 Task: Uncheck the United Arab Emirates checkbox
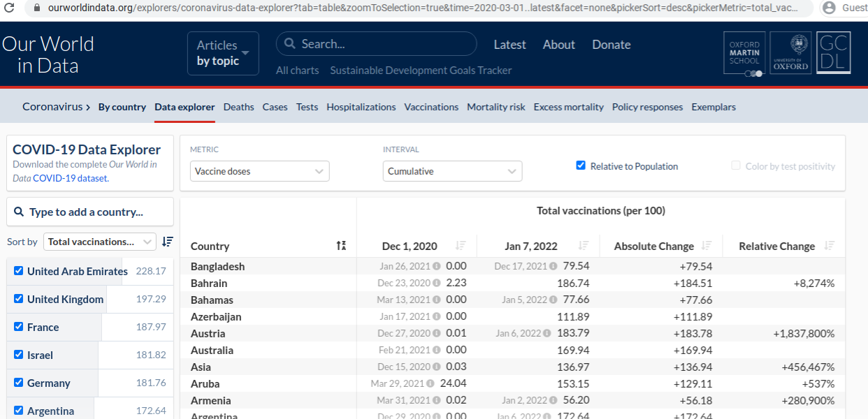coord(19,271)
